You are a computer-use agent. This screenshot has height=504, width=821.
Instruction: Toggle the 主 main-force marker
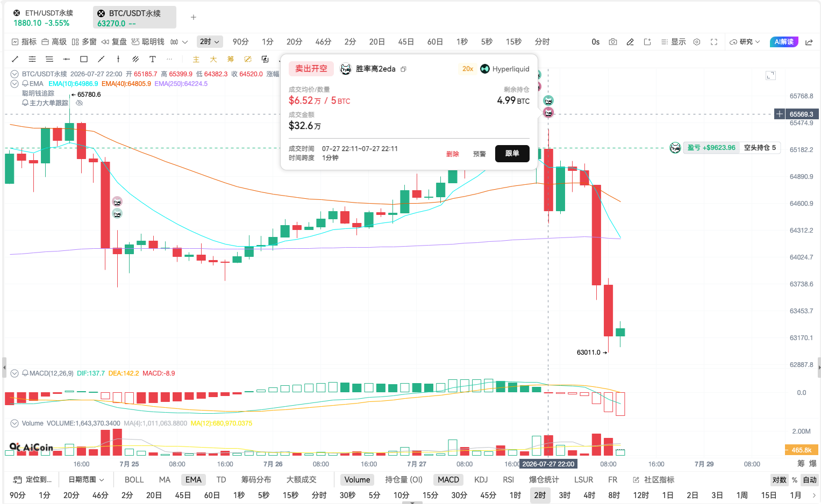click(x=196, y=59)
